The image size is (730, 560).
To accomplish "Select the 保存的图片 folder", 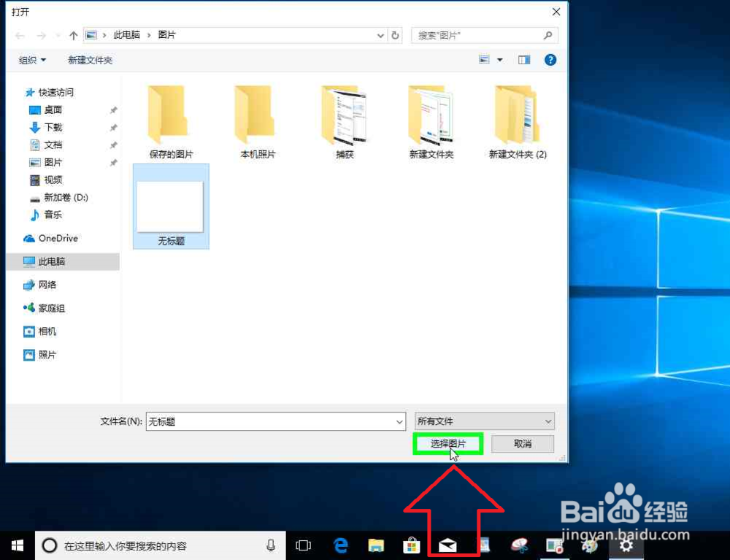I will pyautogui.click(x=170, y=122).
